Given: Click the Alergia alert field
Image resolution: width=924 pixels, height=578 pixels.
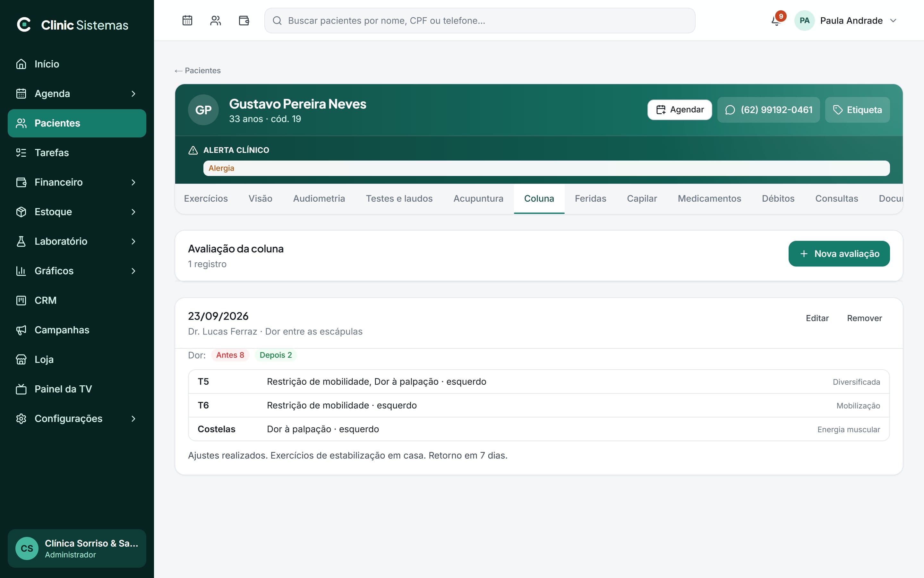Looking at the screenshot, I should (546, 168).
